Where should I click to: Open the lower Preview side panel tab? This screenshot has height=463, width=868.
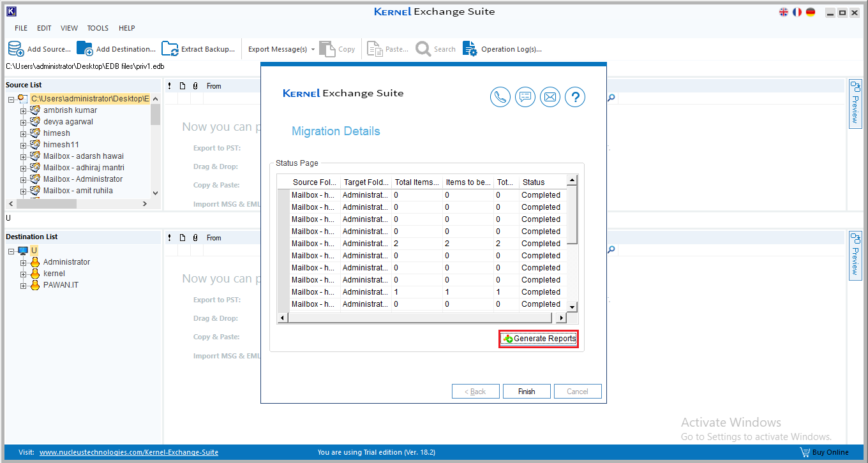[x=855, y=255]
